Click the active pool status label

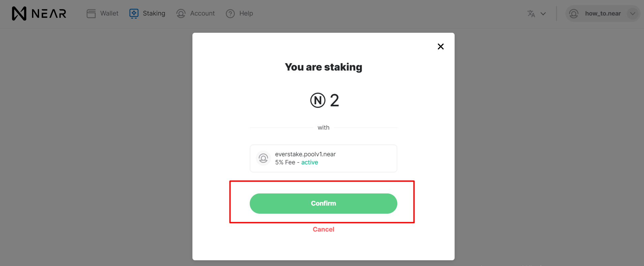tap(309, 162)
